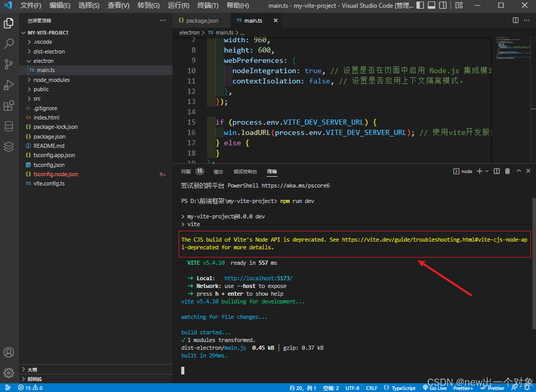
Task: Switch to the Output tab (输出)
Action: pyautogui.click(x=218, y=172)
